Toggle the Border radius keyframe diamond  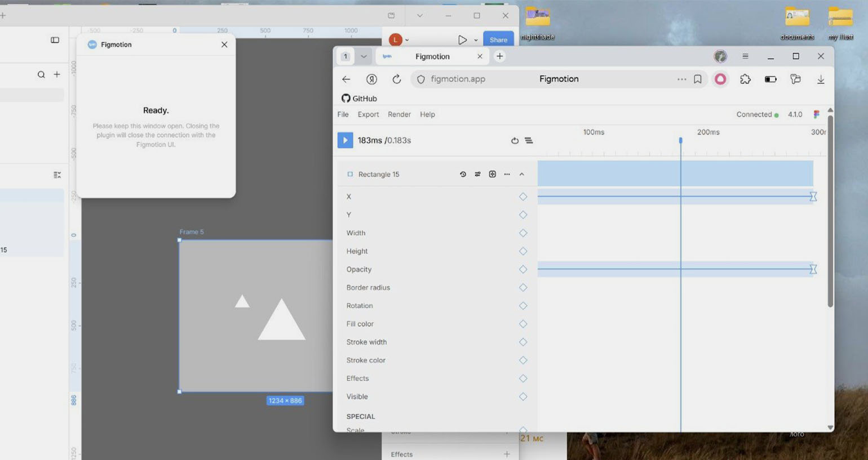click(x=523, y=288)
